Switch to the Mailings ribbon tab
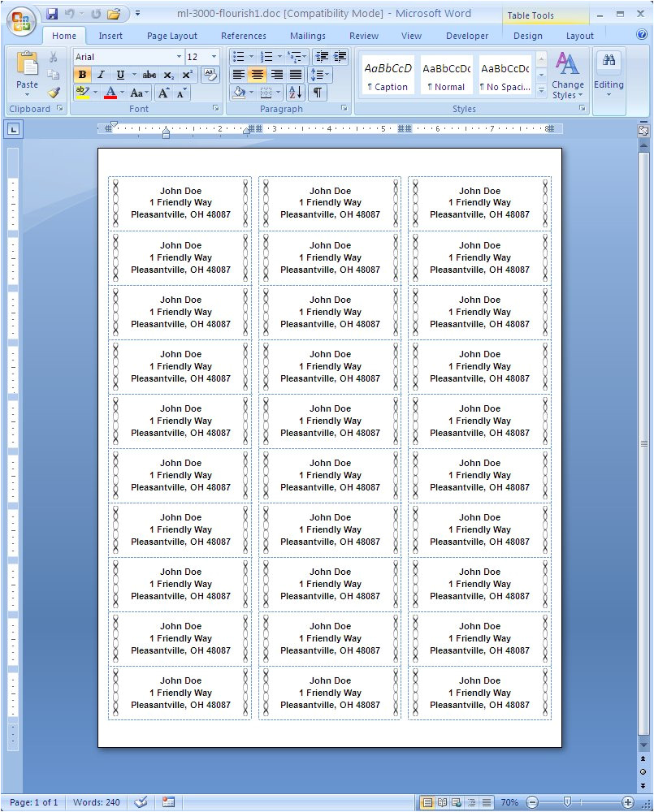Viewport: 654px width, 812px height. [307, 36]
